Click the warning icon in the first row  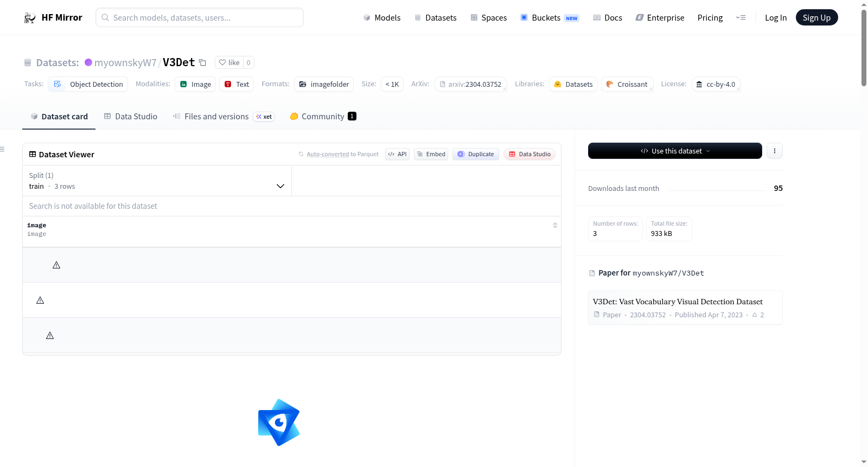pyautogui.click(x=56, y=265)
